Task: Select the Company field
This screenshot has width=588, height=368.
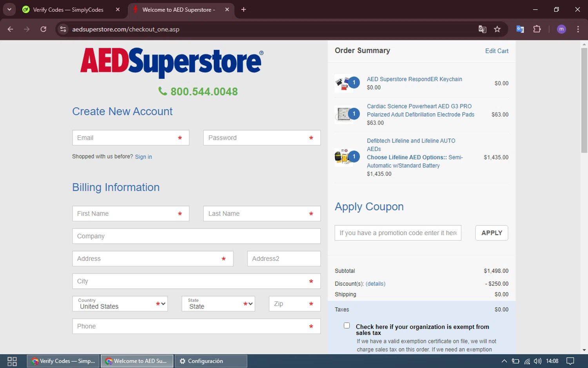Action: point(196,236)
